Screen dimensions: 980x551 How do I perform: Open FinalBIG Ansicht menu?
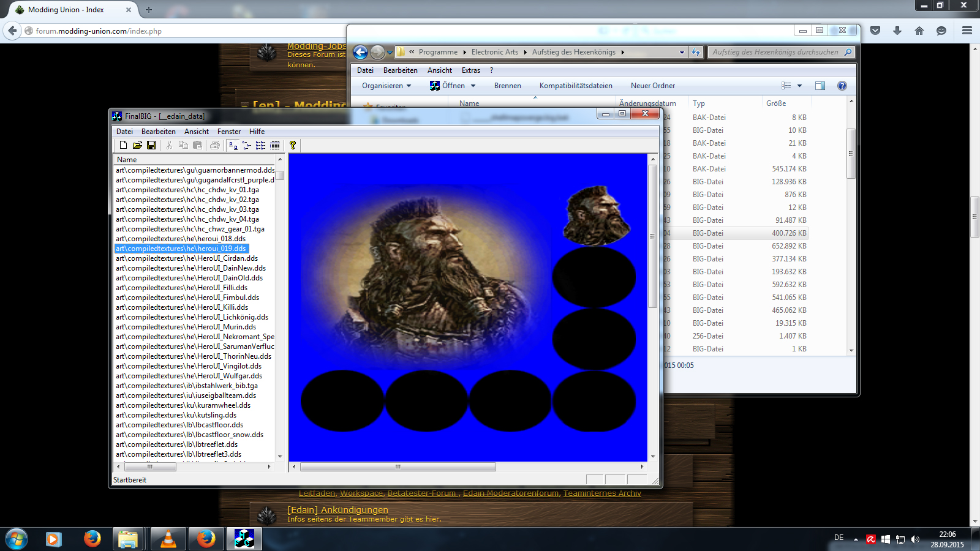(x=197, y=132)
